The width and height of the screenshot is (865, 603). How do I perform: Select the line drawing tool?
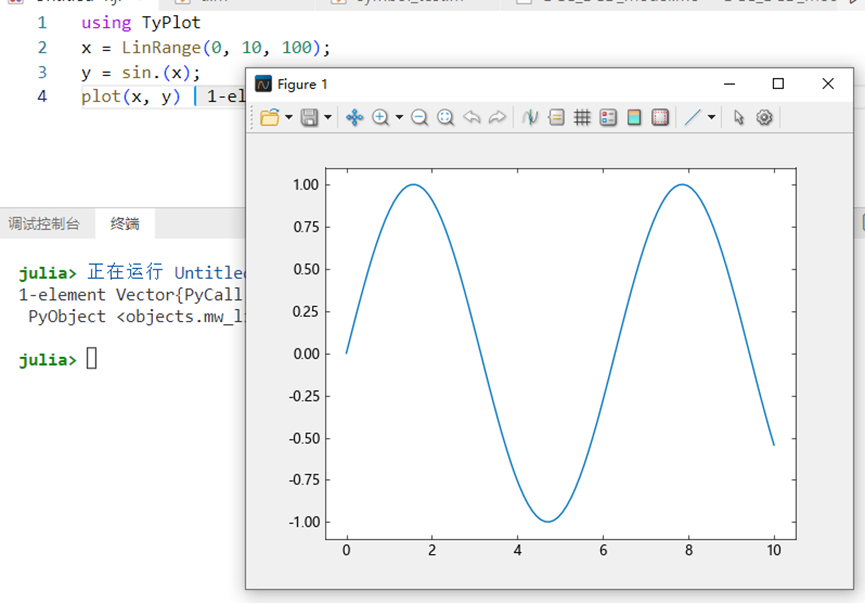[692, 117]
